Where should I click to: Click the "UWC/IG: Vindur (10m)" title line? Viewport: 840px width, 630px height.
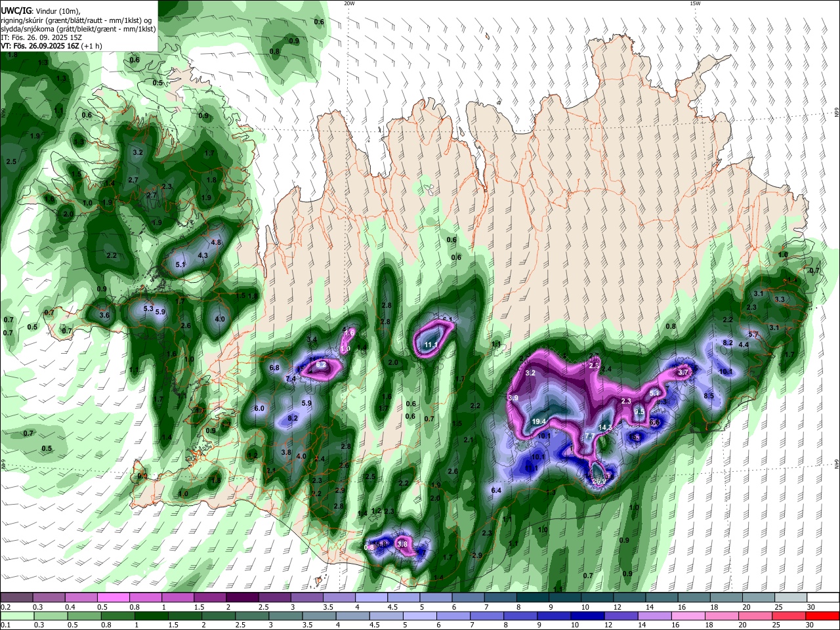click(x=40, y=10)
